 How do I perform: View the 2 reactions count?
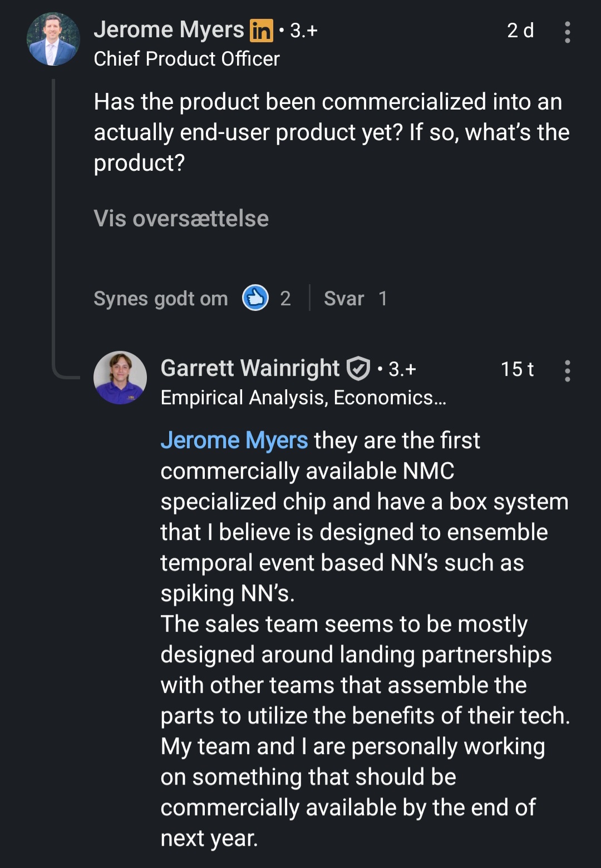click(x=285, y=299)
